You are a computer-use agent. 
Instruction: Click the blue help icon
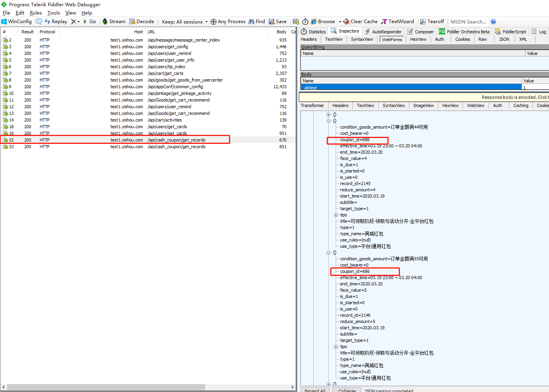tap(493, 22)
